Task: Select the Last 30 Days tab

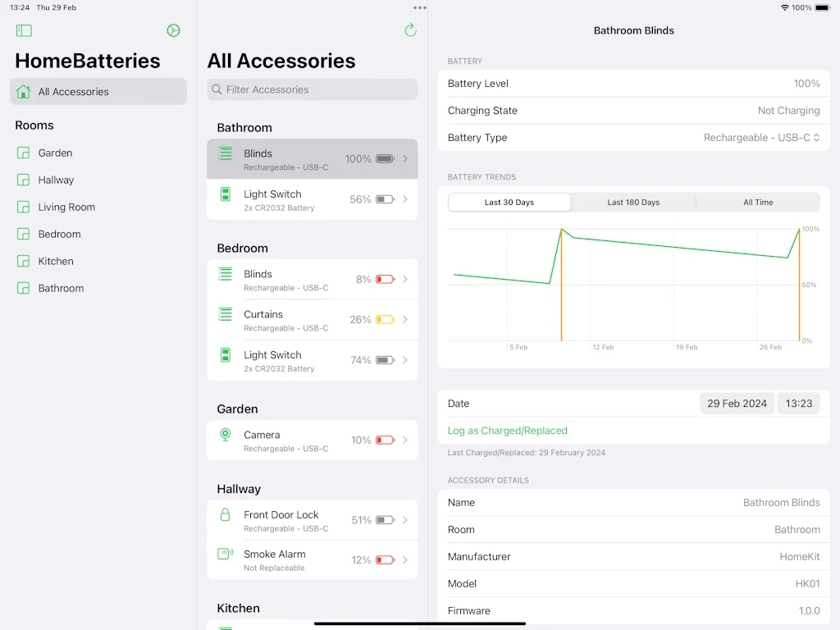Action: [x=509, y=202]
